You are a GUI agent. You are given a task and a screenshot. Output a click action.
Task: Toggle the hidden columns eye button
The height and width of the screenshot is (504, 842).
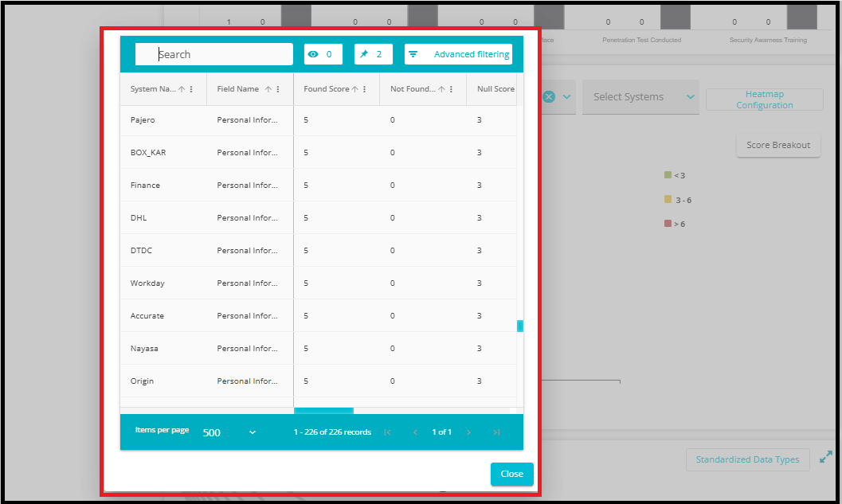[323, 54]
